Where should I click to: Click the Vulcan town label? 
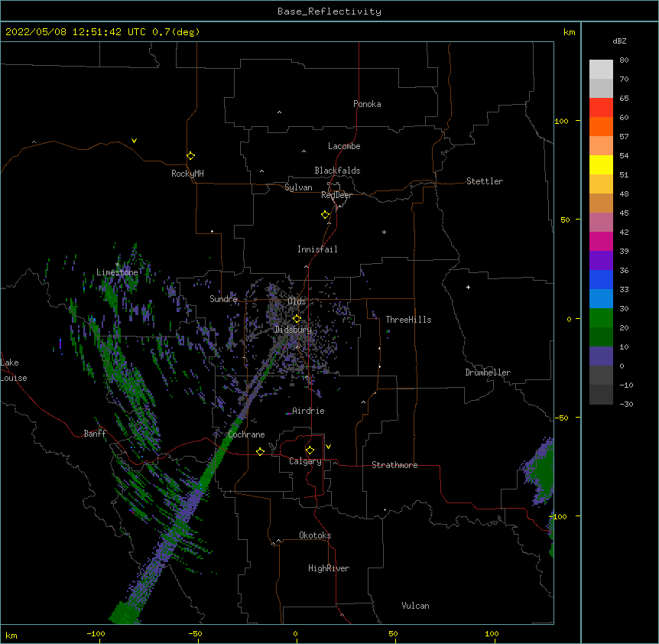click(x=415, y=606)
